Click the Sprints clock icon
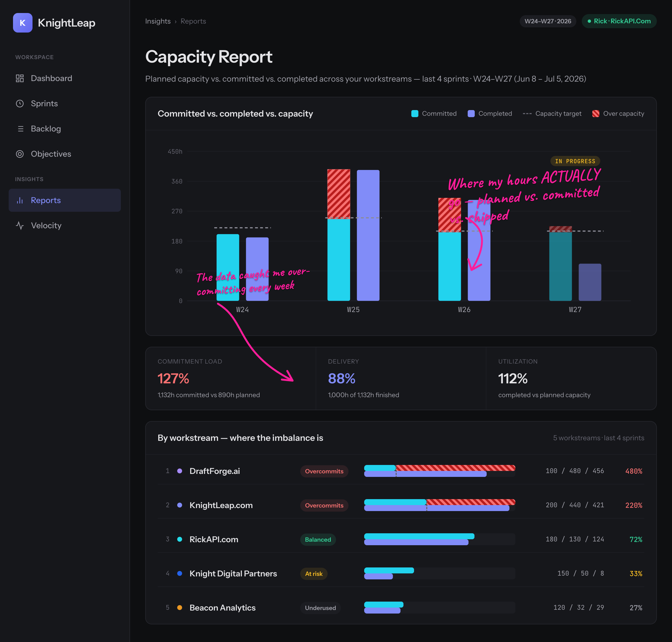The width and height of the screenshot is (672, 642). coord(20,104)
